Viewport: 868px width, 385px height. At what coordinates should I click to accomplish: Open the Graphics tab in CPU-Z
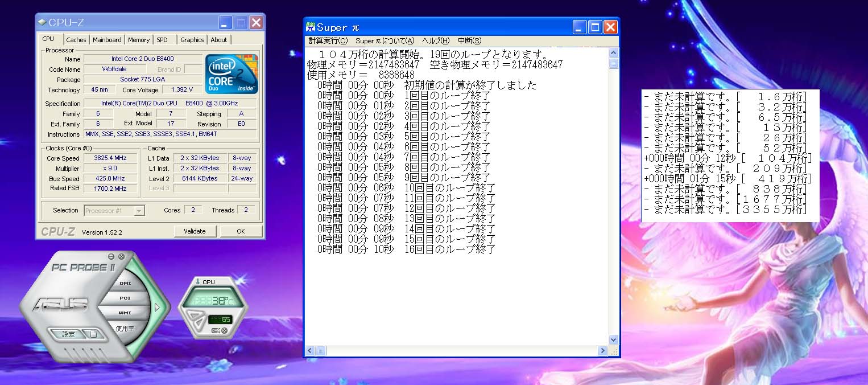[x=192, y=40]
